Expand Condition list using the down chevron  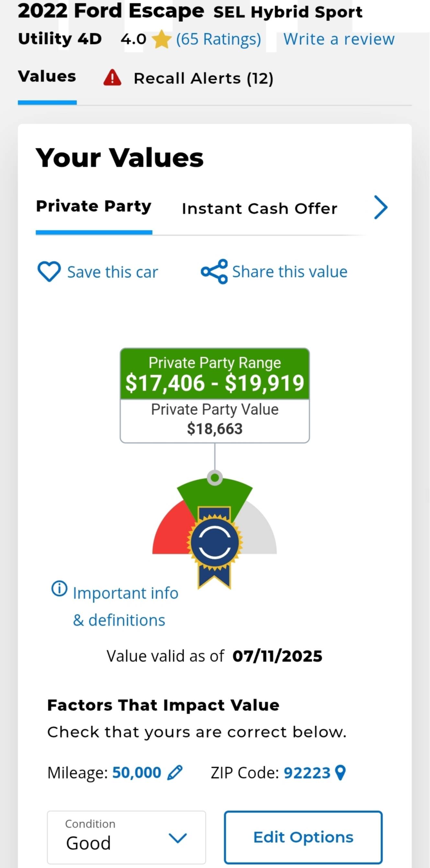tap(177, 838)
